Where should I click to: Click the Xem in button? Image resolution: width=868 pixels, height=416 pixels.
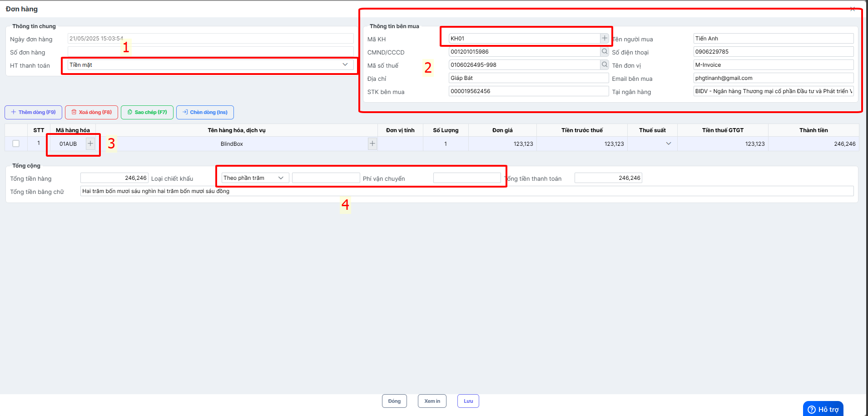pyautogui.click(x=432, y=401)
